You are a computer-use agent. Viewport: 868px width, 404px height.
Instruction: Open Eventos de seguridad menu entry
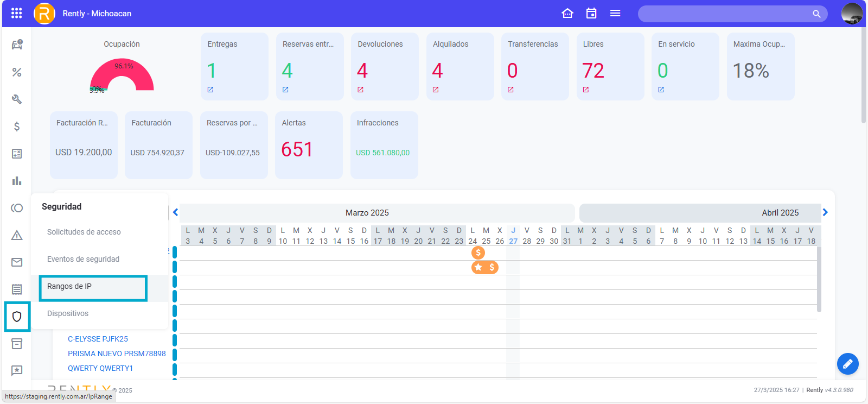(83, 259)
